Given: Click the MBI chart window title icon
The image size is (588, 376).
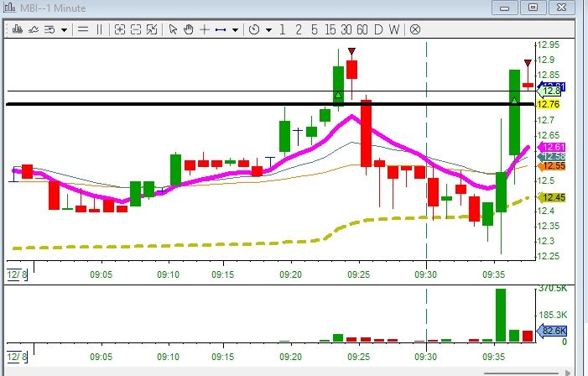Looking at the screenshot, I should click(10, 7).
